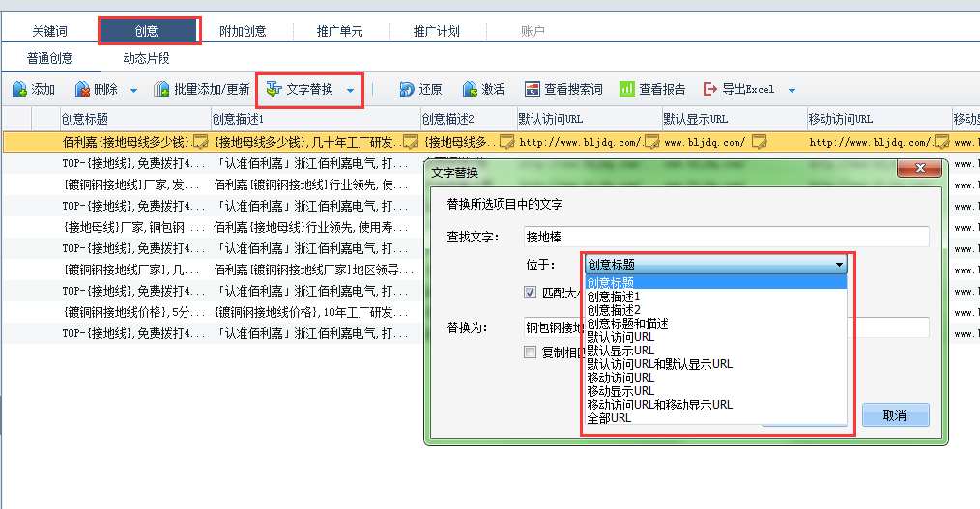Toggle the 复制相同 checkbox below 替换为
Image resolution: width=980 pixels, height=509 pixels.
[x=530, y=353]
